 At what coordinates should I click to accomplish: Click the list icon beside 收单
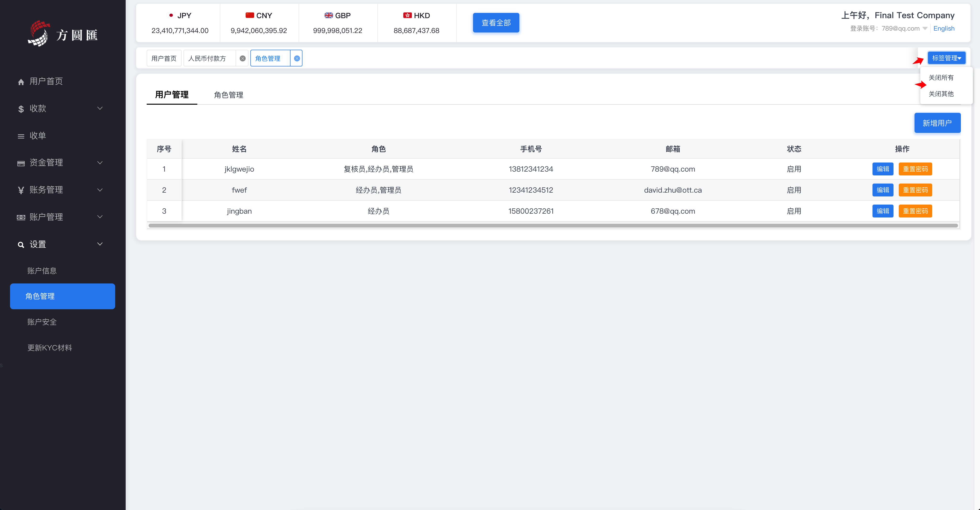coord(21,136)
